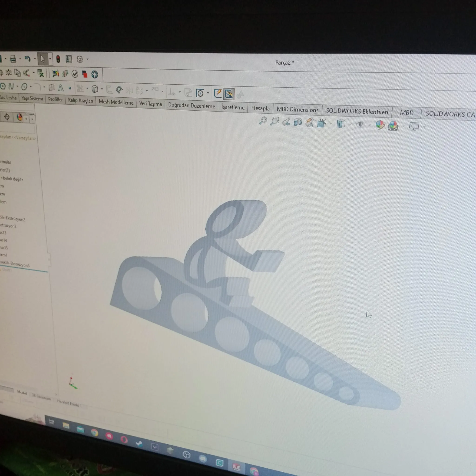Click the Print icon in the top toolbar
Screen dimensions: 476x476
point(13,59)
